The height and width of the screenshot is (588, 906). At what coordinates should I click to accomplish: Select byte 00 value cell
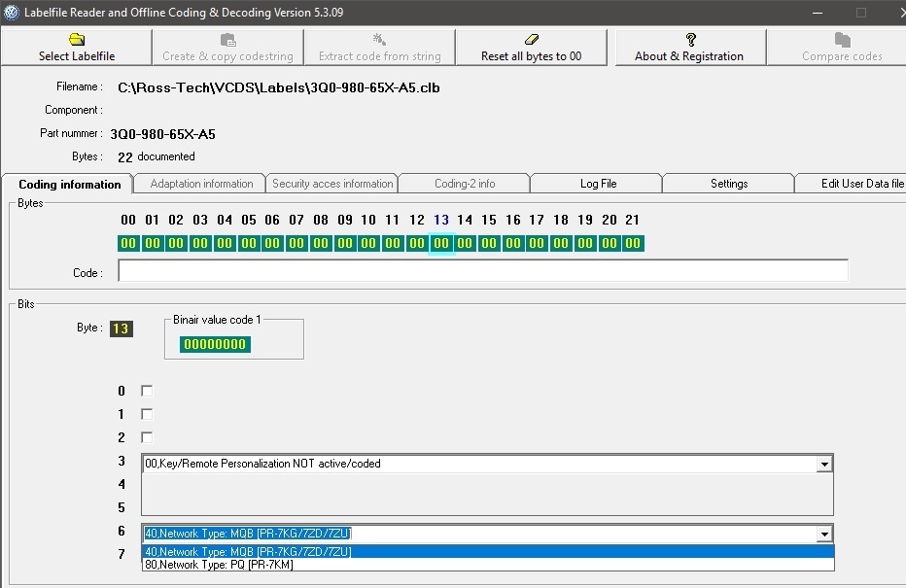pos(128,243)
